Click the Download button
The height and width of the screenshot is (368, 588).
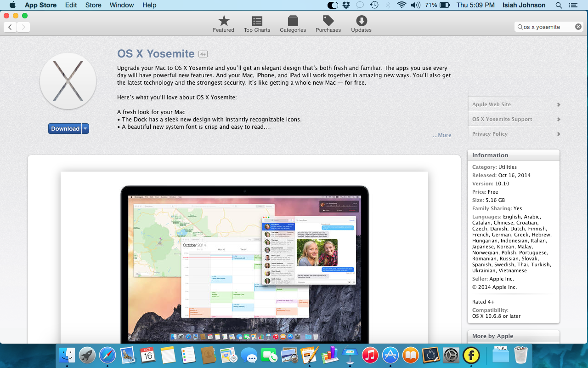pos(65,129)
